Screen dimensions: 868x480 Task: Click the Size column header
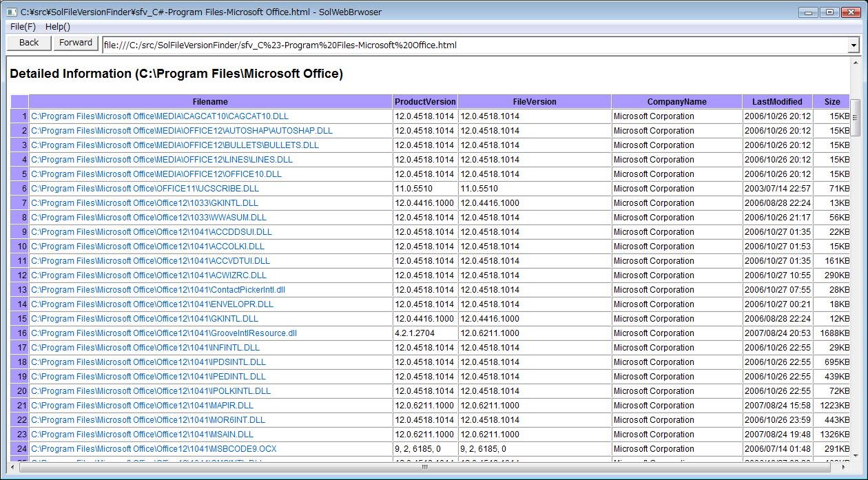click(x=832, y=102)
